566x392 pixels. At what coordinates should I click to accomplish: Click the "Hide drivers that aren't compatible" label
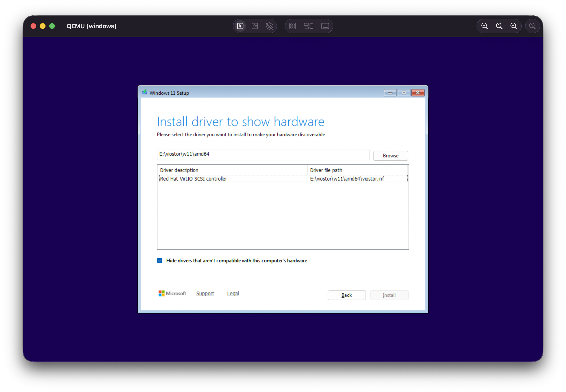(x=236, y=261)
